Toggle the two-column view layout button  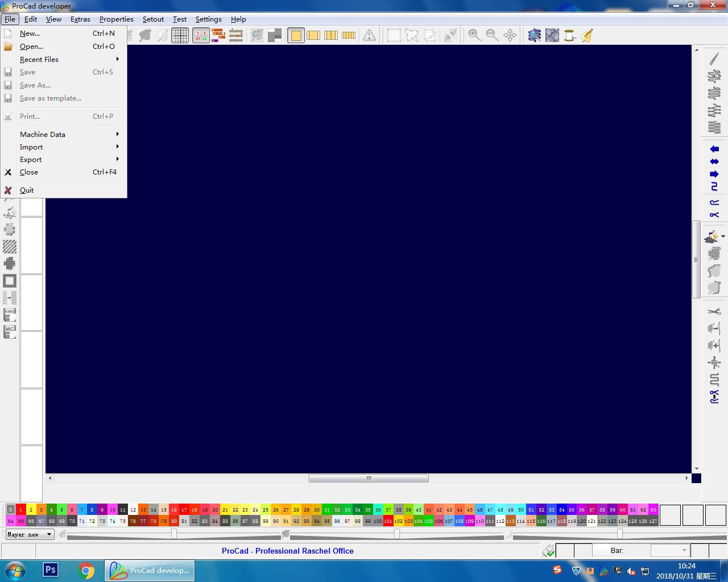(313, 35)
